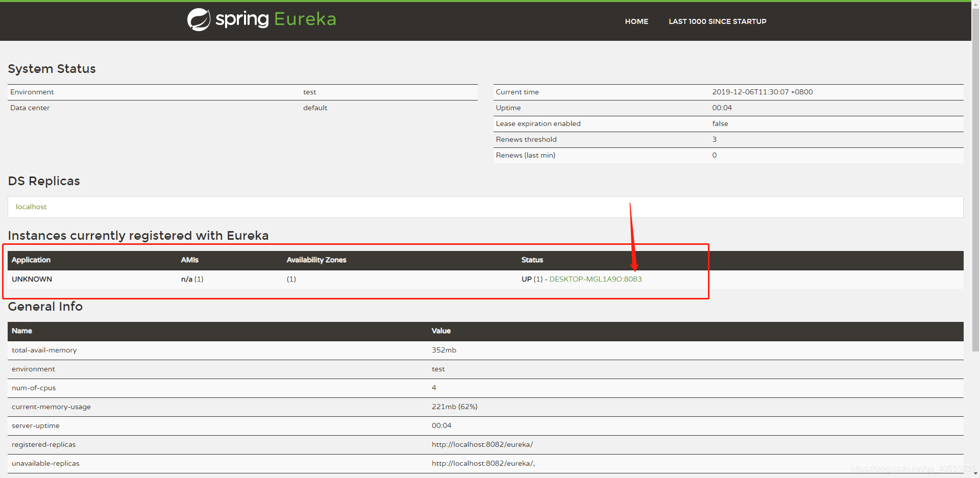Viewport: 980px width, 478px height.
Task: Click the 352mb memory value
Action: 444,350
